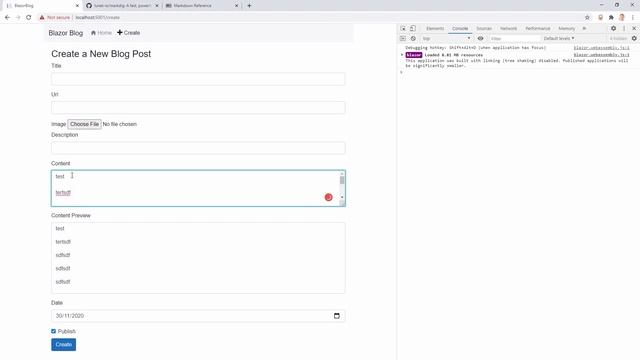The height and width of the screenshot is (360, 640).
Task: Click the Not secure warning icon
Action: tap(42, 18)
